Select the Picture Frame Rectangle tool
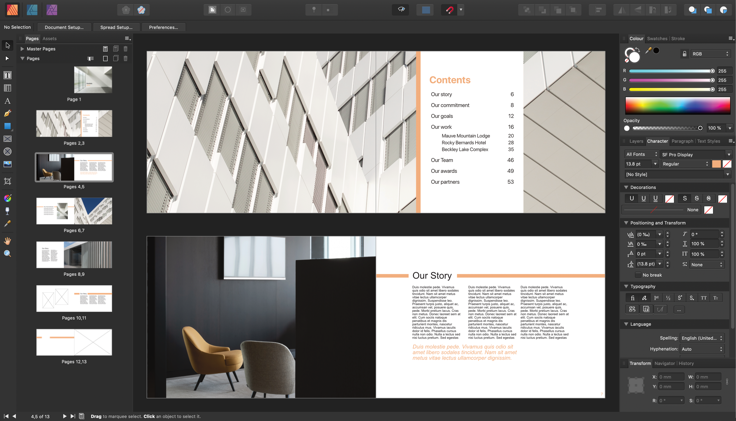 8,139
